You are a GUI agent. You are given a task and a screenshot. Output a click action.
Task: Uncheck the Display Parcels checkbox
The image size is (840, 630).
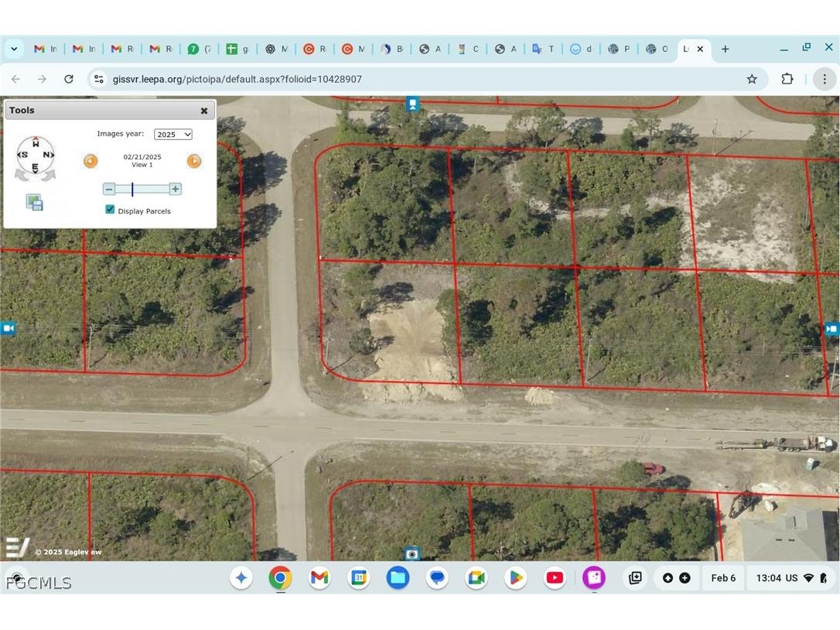tap(110, 210)
